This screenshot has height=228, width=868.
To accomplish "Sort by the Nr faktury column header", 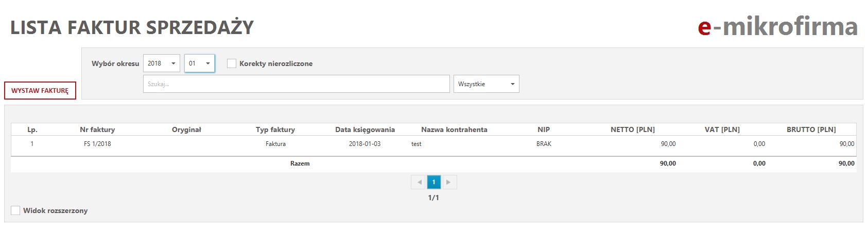I will pyautogui.click(x=97, y=129).
